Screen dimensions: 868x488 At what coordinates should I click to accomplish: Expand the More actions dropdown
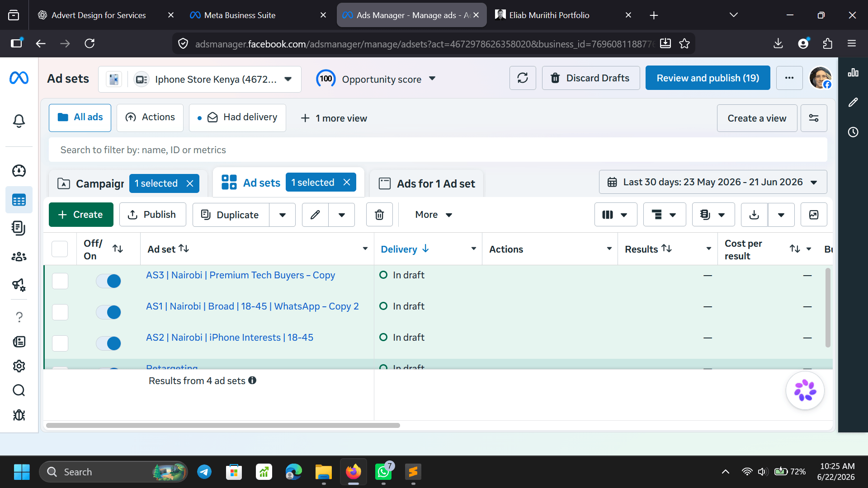tap(433, 215)
